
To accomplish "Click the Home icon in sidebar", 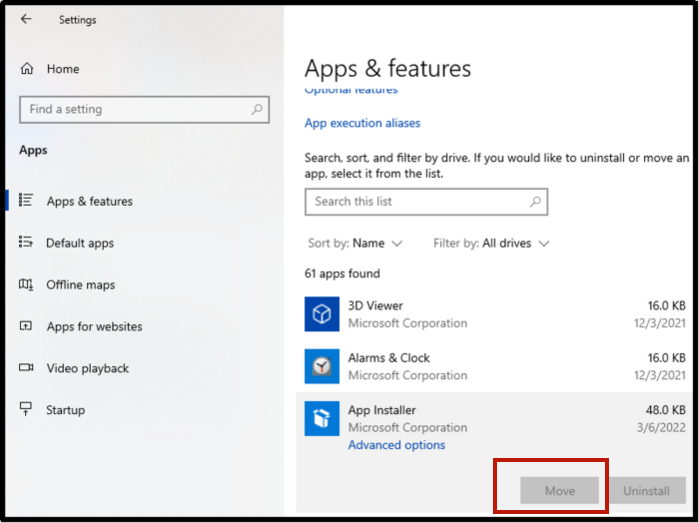I will pyautogui.click(x=27, y=69).
